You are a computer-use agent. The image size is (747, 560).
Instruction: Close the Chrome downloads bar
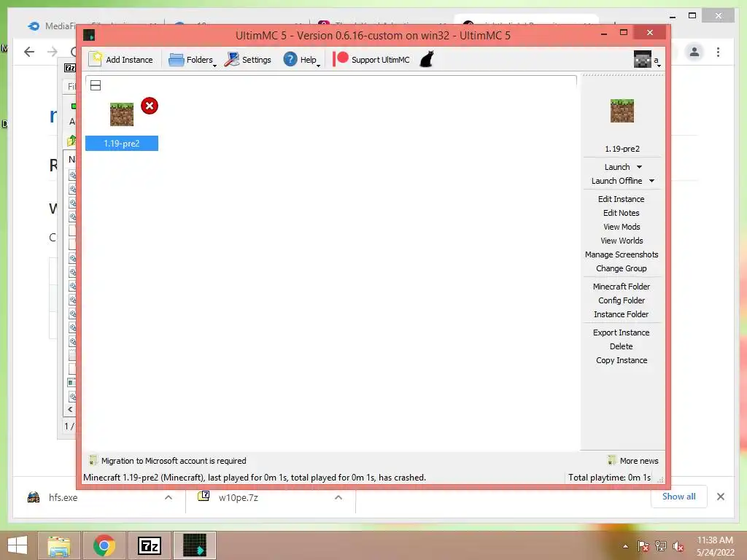click(720, 497)
